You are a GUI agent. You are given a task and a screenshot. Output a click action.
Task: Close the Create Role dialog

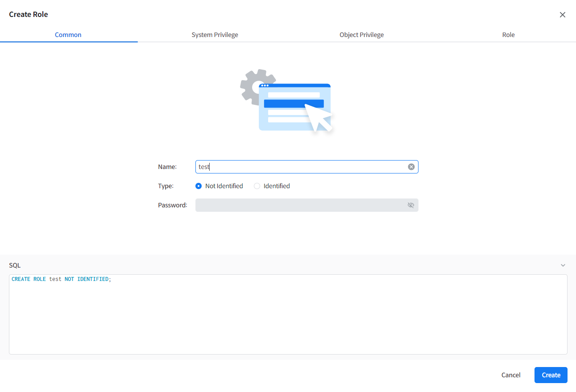562,15
